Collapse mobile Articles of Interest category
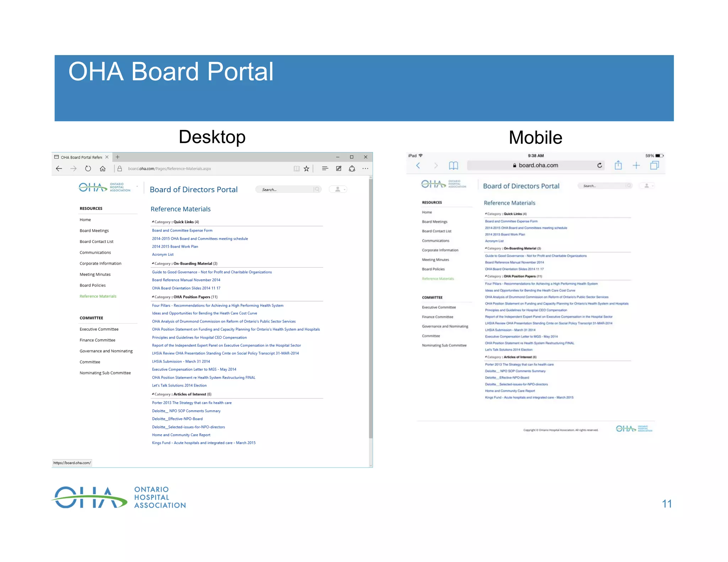 (486, 357)
